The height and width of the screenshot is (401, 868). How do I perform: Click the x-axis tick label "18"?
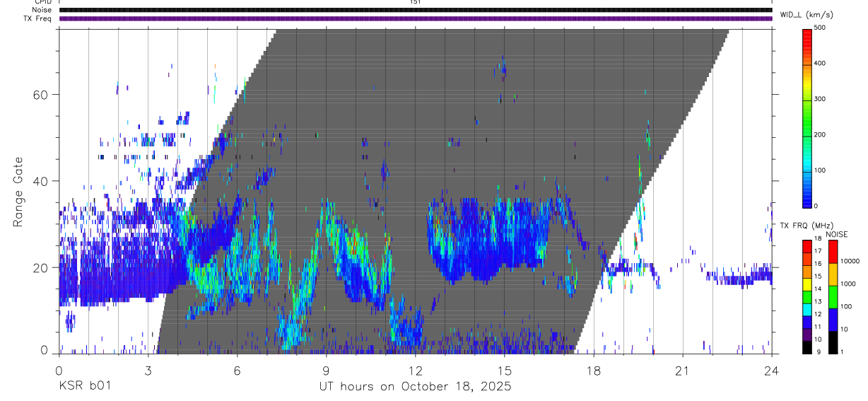(x=593, y=370)
